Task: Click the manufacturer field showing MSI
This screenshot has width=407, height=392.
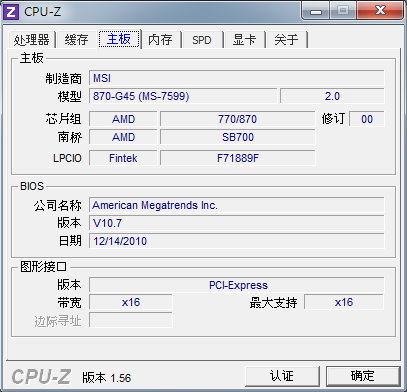Action: [x=237, y=78]
